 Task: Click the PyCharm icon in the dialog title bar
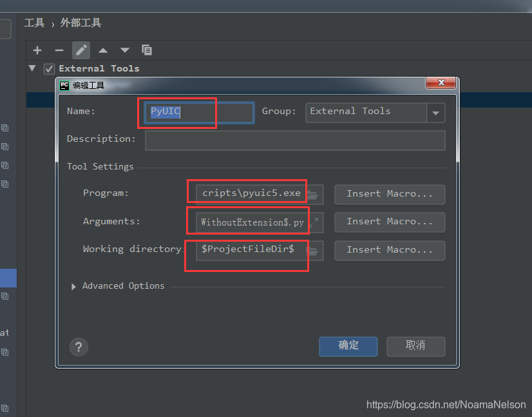[64, 86]
